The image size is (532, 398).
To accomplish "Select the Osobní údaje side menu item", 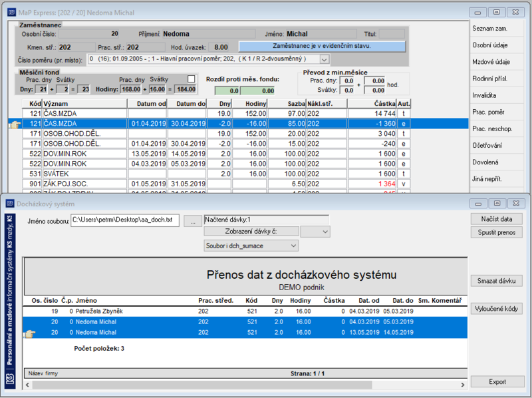I will (x=490, y=45).
